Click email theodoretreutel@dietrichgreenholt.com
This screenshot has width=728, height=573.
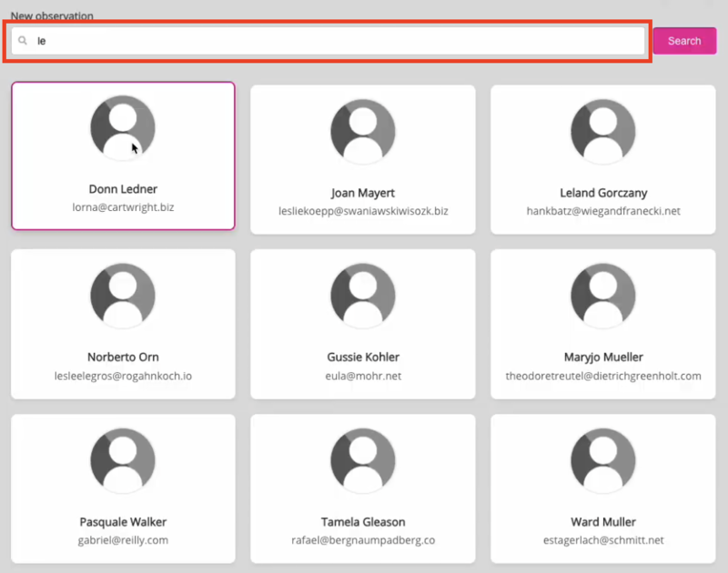point(602,376)
